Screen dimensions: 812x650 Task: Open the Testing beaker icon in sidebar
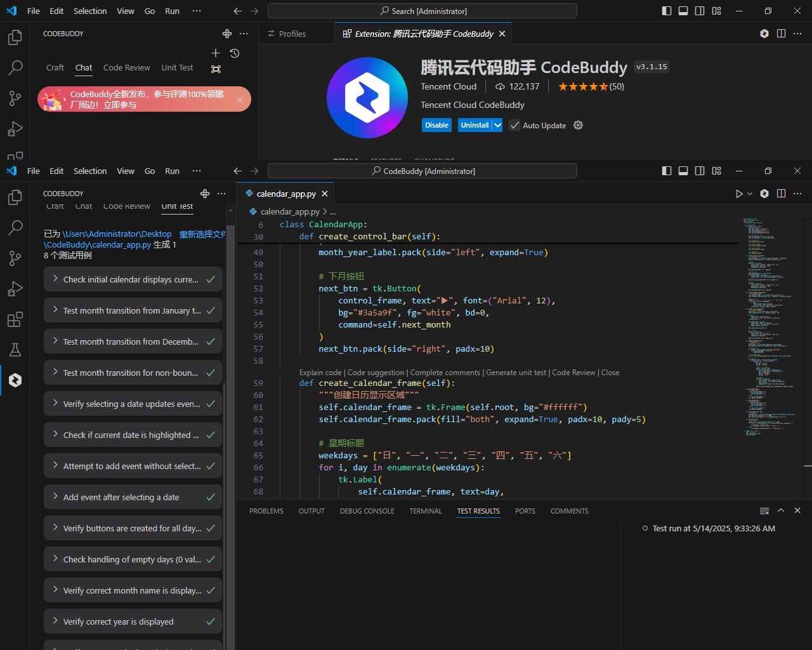coord(15,350)
